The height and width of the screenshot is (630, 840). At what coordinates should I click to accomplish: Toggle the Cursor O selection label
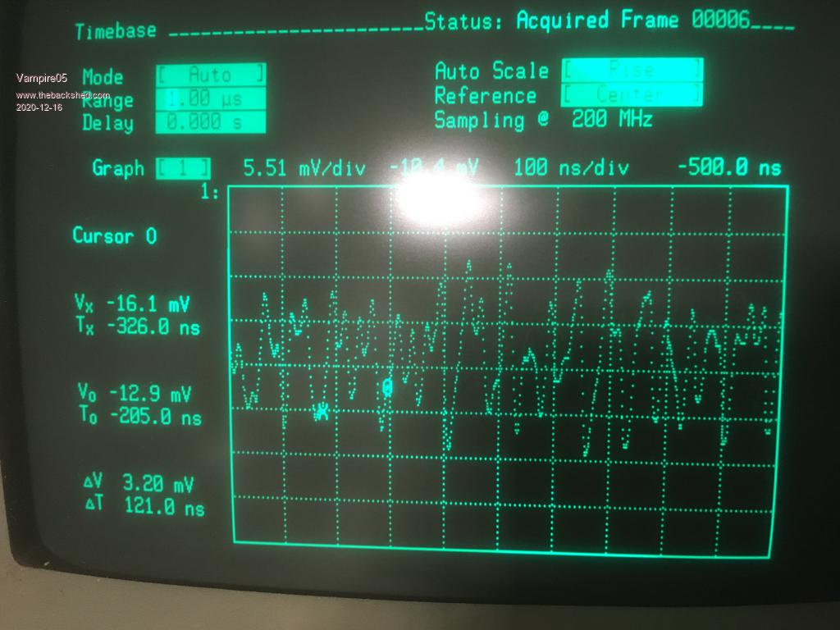click(x=114, y=236)
